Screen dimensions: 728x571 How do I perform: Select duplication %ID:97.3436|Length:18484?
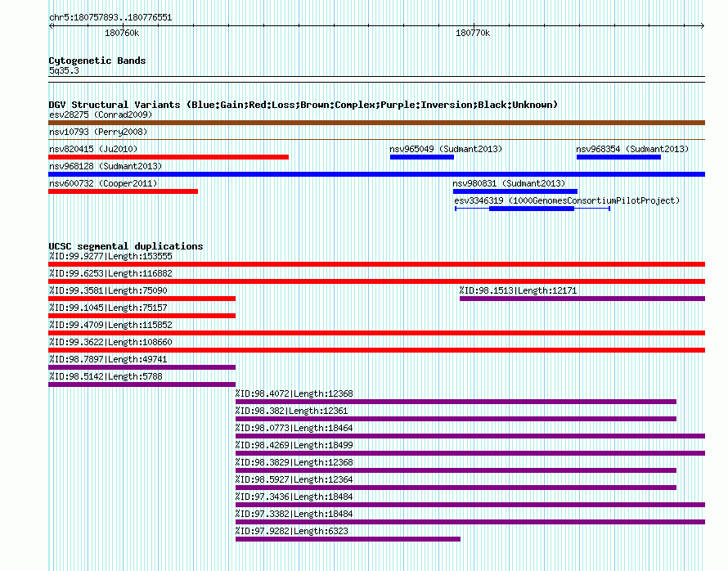(x=470, y=505)
